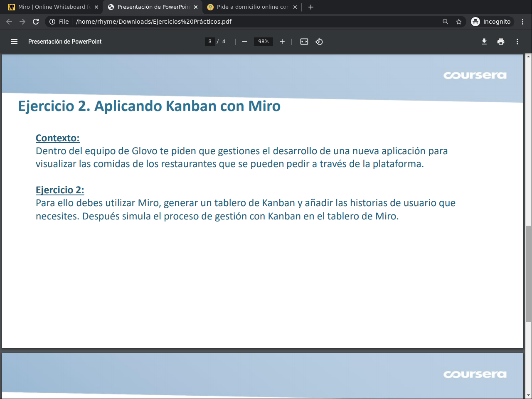Screen dimensions: 532x399
Task: Edit the 98% zoom level field
Action: 264,42
